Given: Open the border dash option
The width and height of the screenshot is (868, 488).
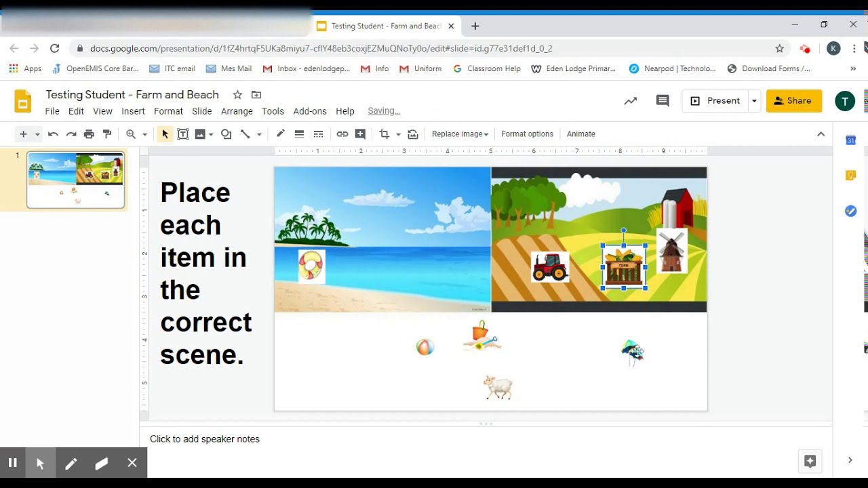Looking at the screenshot, I should [318, 134].
